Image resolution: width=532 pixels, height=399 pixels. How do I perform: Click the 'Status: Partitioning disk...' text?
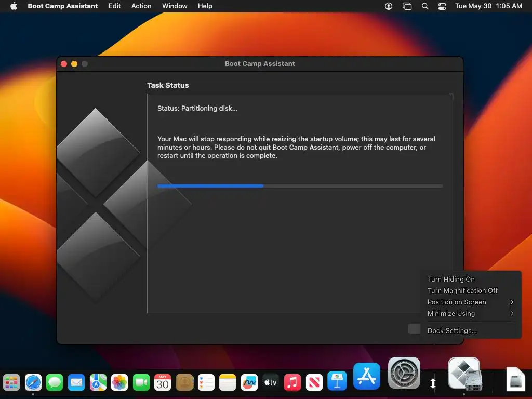click(197, 108)
